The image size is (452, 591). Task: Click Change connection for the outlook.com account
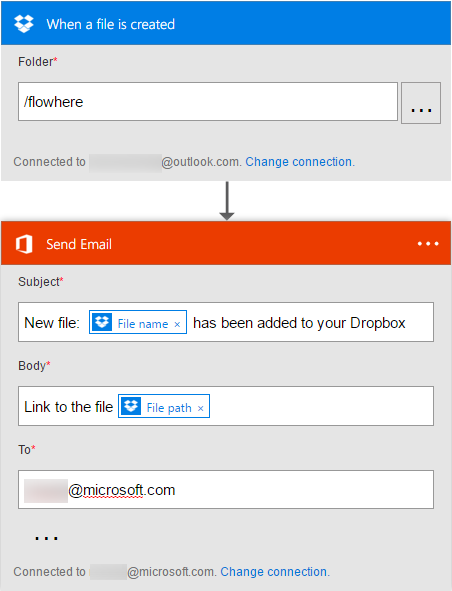tap(300, 162)
